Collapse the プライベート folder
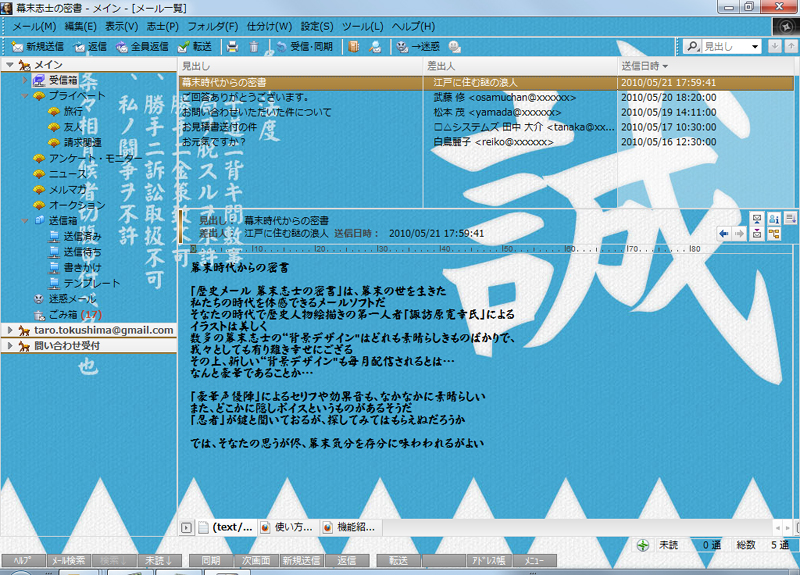Screen dimensions: 800x575 pyautogui.click(x=24, y=95)
